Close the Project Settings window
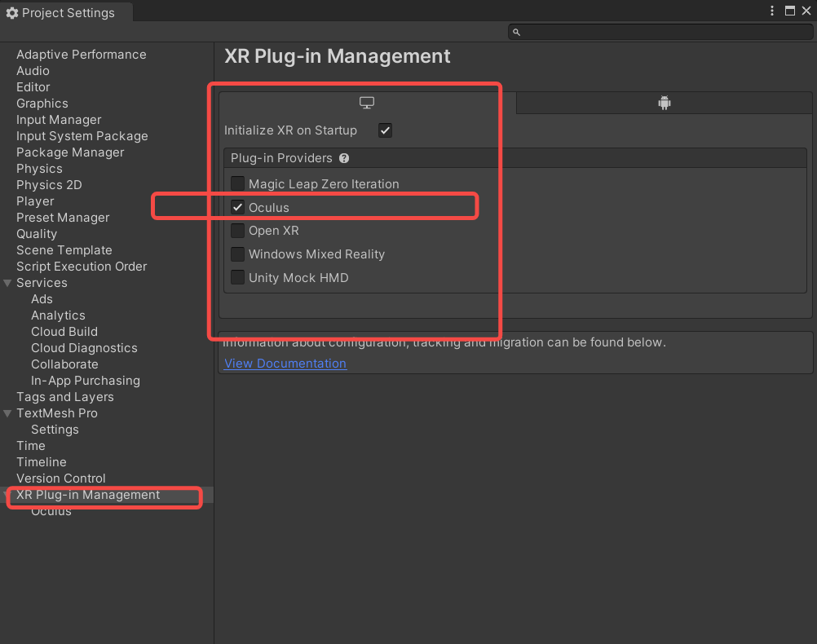Viewport: 817px width, 644px height. 806,11
